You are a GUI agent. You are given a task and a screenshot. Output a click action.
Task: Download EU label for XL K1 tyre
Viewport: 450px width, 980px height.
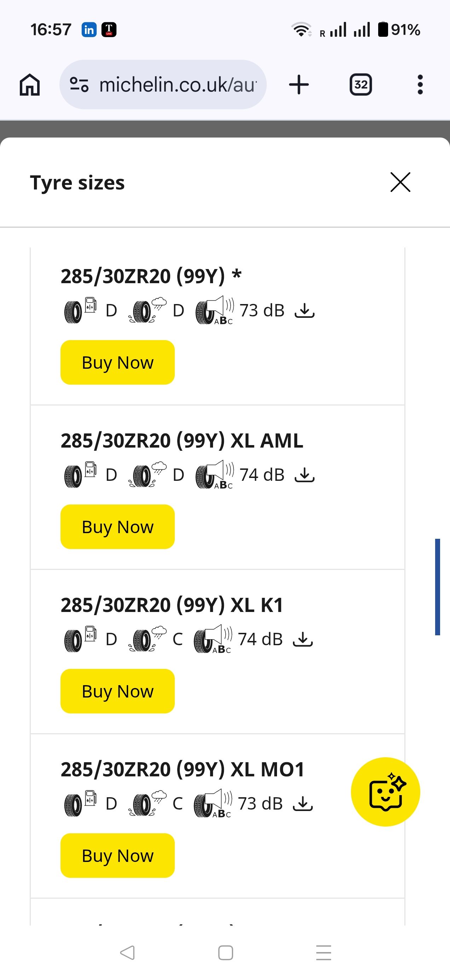pyautogui.click(x=303, y=639)
